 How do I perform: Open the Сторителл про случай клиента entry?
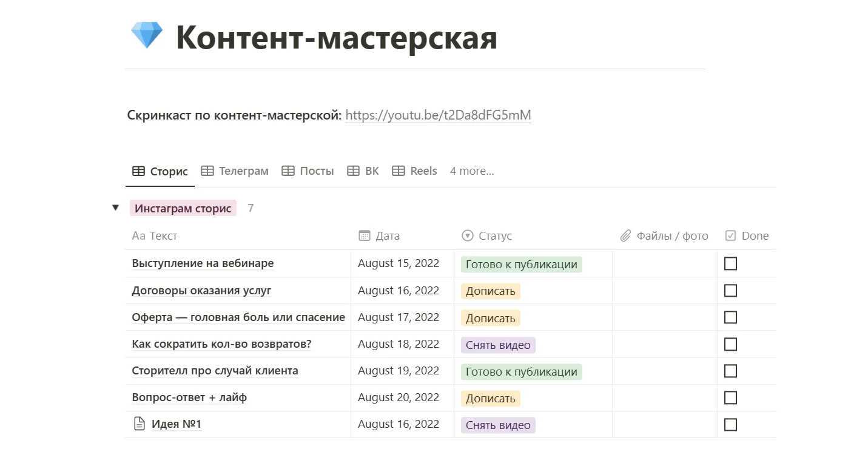(215, 371)
